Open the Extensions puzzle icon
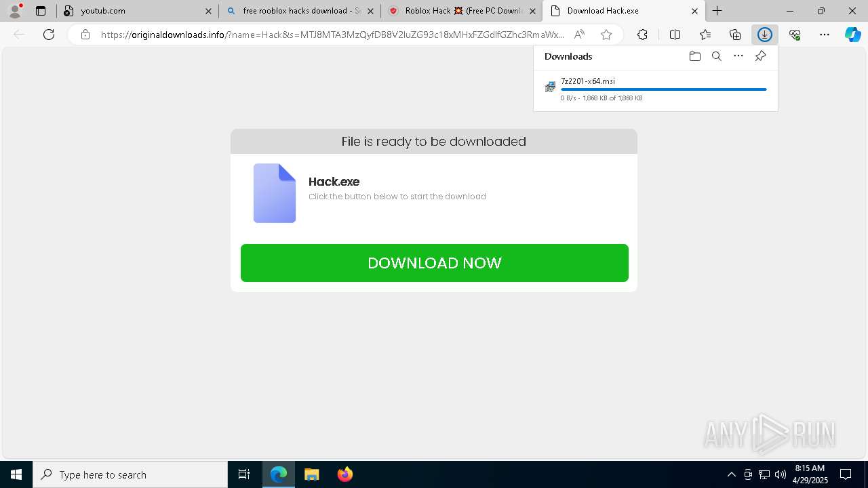The image size is (868, 488). coord(642,35)
